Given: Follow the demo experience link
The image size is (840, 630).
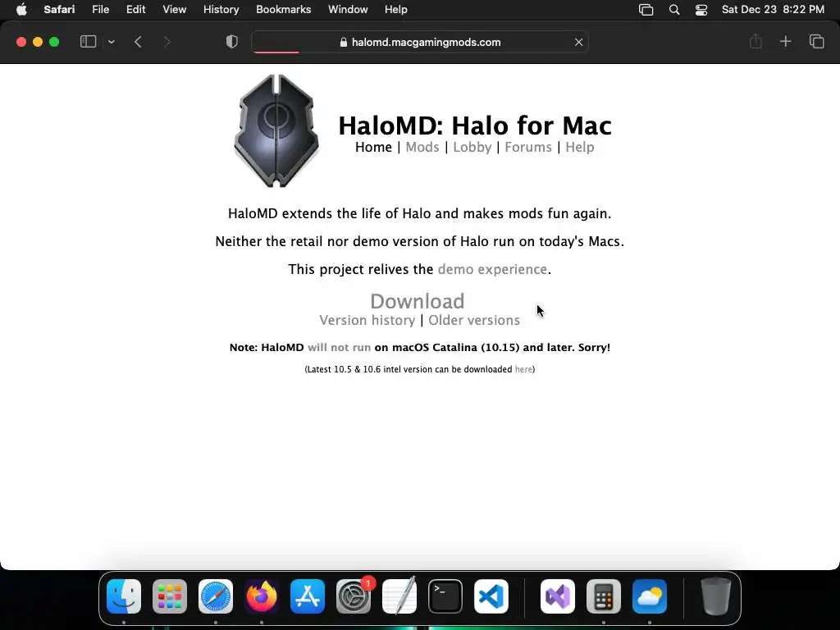Looking at the screenshot, I should 492,269.
